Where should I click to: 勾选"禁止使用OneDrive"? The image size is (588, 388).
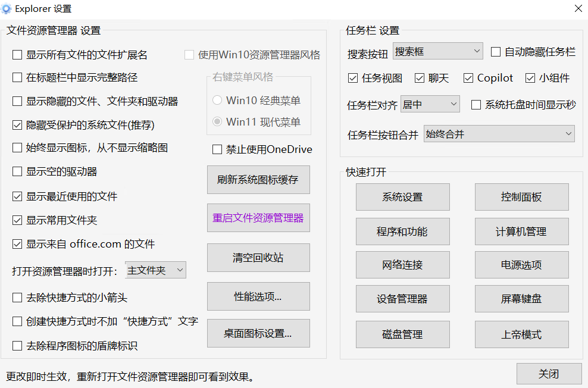217,149
